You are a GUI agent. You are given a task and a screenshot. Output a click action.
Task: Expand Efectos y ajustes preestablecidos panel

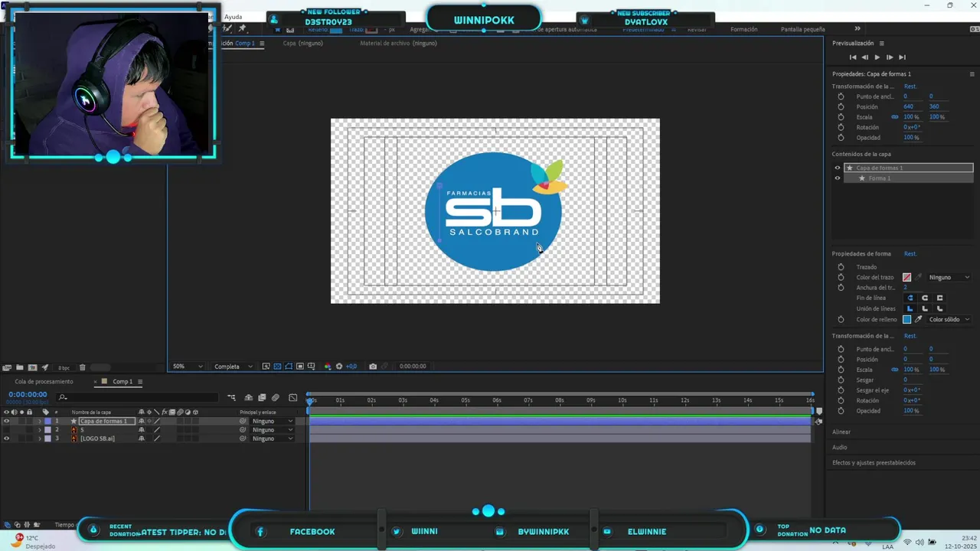point(874,463)
